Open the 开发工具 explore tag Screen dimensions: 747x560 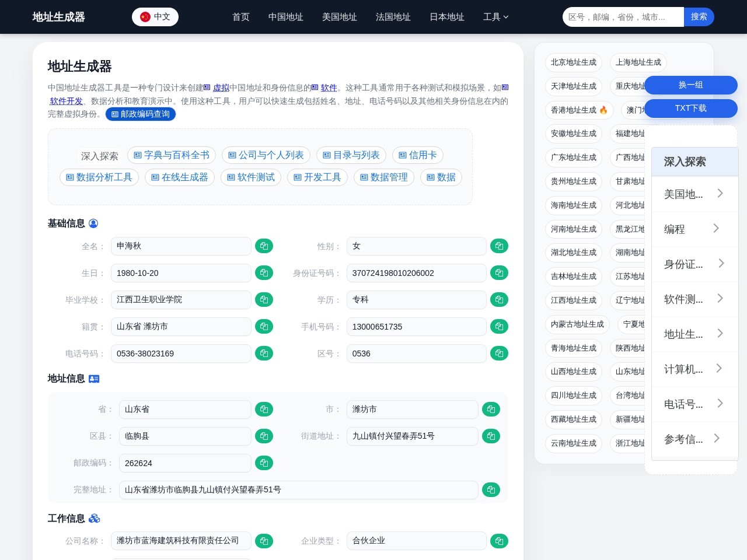point(317,177)
